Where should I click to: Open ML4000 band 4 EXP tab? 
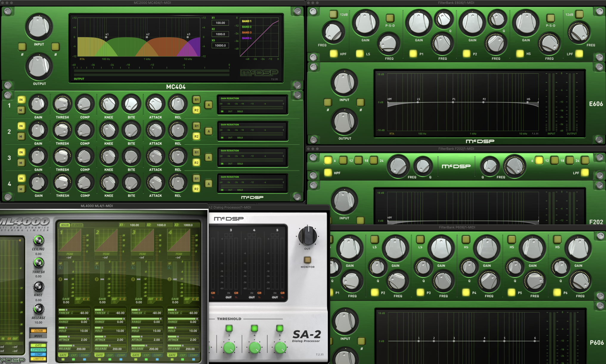[183, 355]
